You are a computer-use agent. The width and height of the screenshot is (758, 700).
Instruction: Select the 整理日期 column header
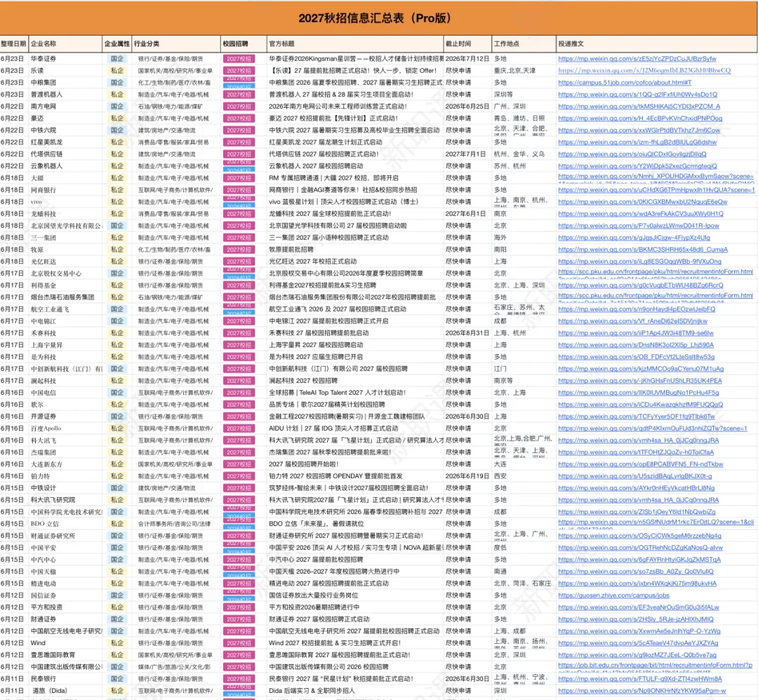[x=13, y=43]
